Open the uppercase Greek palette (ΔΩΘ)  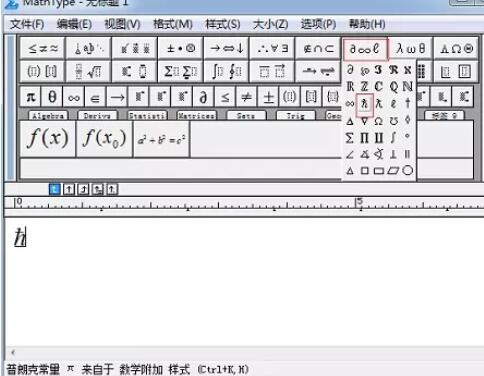click(456, 49)
